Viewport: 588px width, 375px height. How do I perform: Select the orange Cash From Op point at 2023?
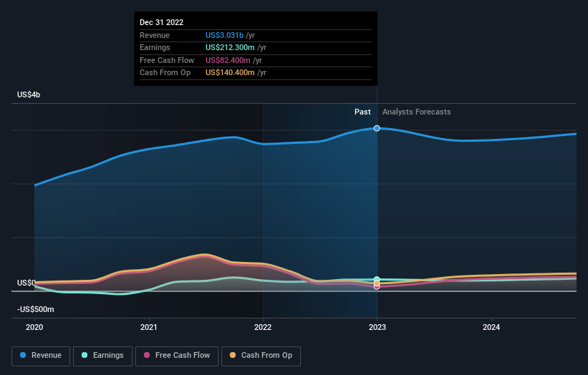click(x=377, y=283)
